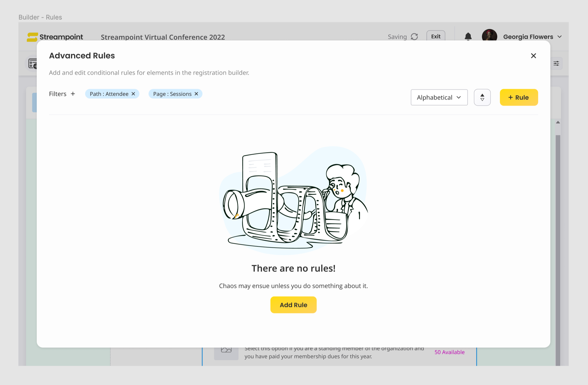Click the form builder icon at left
588x385 pixels.
point(33,64)
